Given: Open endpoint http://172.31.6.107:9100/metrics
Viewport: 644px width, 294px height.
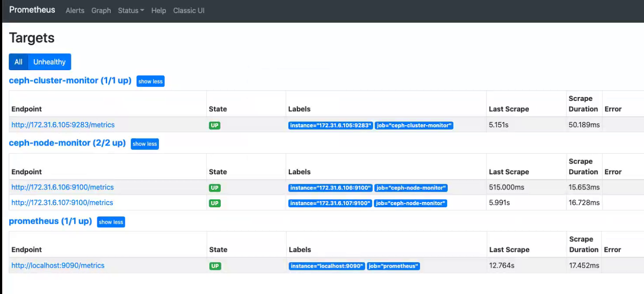Looking at the screenshot, I should 62,202.
